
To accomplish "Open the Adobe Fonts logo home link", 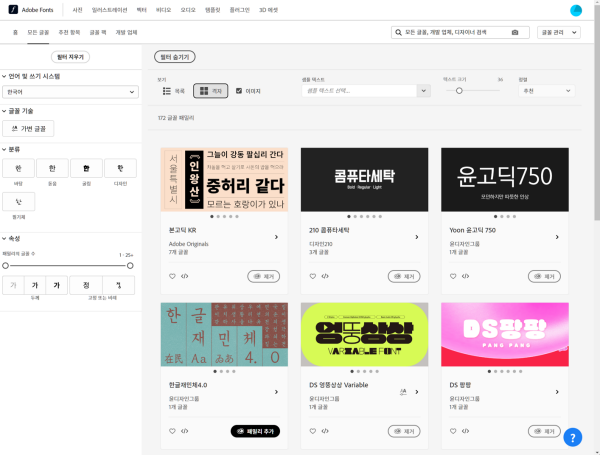I will coord(31,10).
